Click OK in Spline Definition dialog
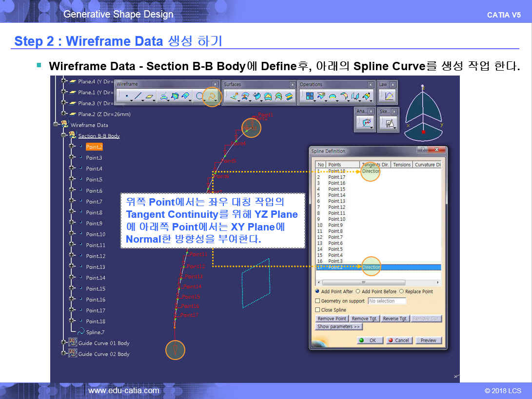The height and width of the screenshot is (399, 532). coord(368,340)
